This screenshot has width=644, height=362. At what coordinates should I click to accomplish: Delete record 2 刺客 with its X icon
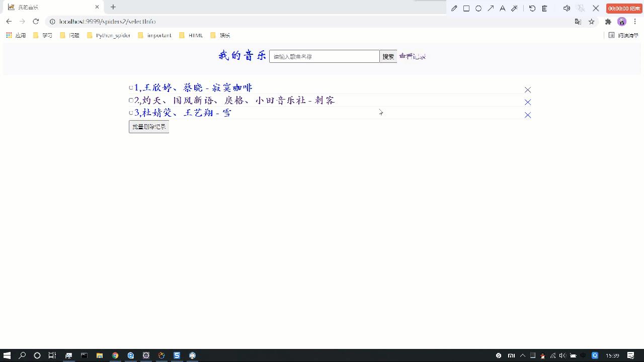pos(528,102)
